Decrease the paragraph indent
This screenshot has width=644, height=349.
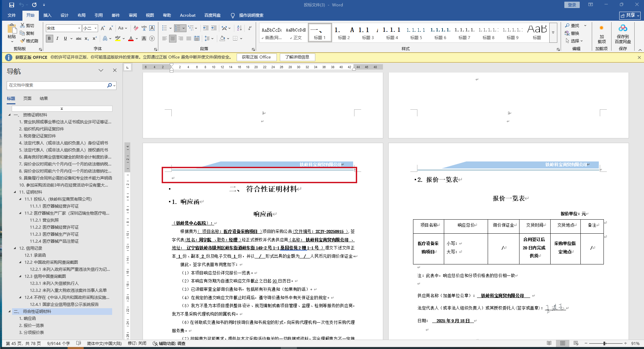tap(206, 28)
